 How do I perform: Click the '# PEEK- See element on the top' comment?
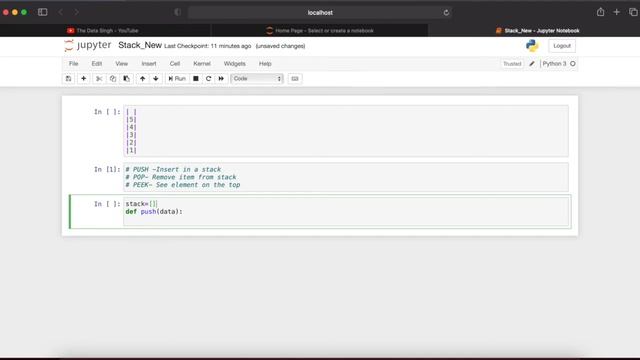coord(182,185)
